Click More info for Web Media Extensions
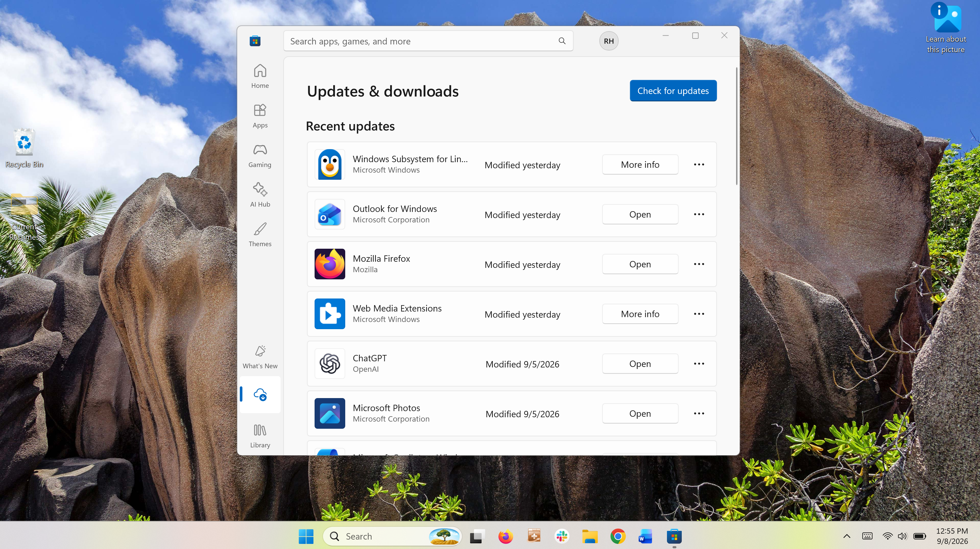Image resolution: width=980 pixels, height=549 pixels. tap(640, 314)
